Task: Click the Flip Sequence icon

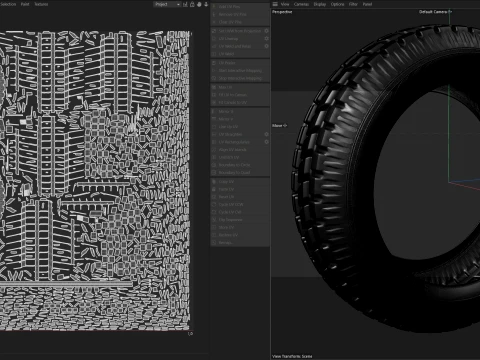Action: pos(214,220)
